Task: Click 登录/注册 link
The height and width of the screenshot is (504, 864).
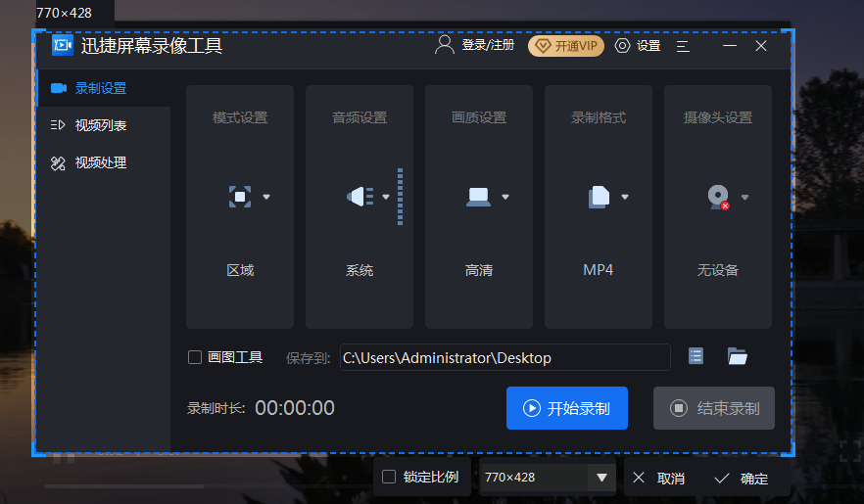Action: pos(488,45)
